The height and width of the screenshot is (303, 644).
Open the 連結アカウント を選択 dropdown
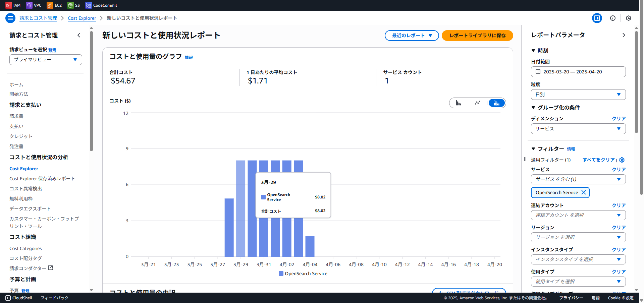click(x=578, y=215)
